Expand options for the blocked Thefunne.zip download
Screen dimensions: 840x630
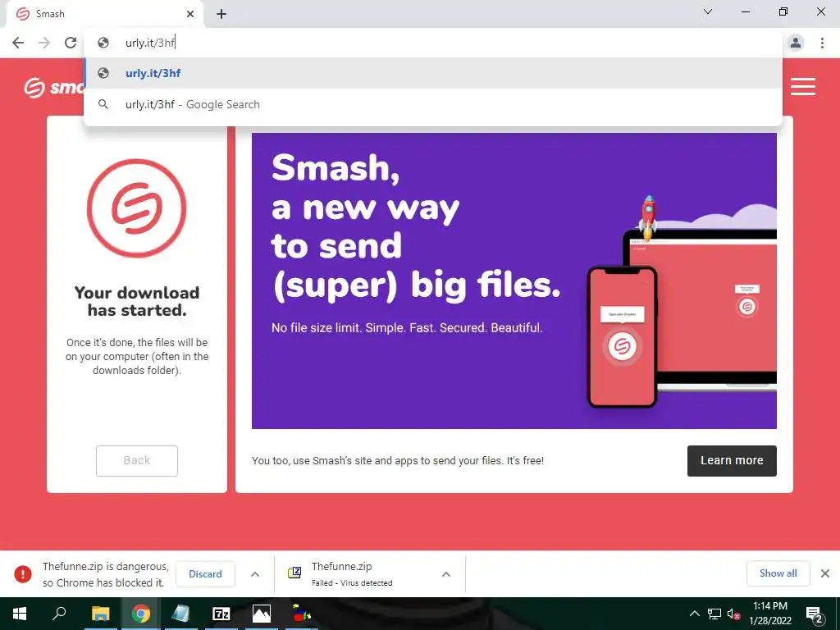(x=255, y=574)
